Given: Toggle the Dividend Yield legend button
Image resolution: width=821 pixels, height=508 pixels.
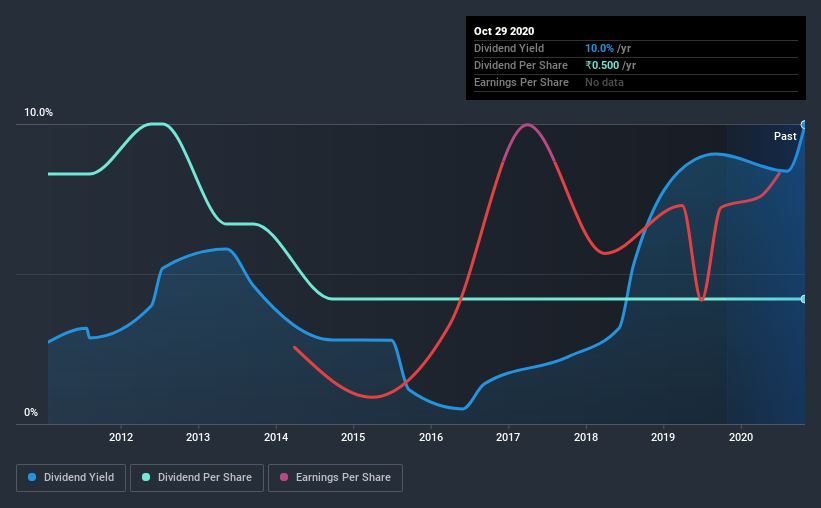Looking at the screenshot, I should point(71,478).
